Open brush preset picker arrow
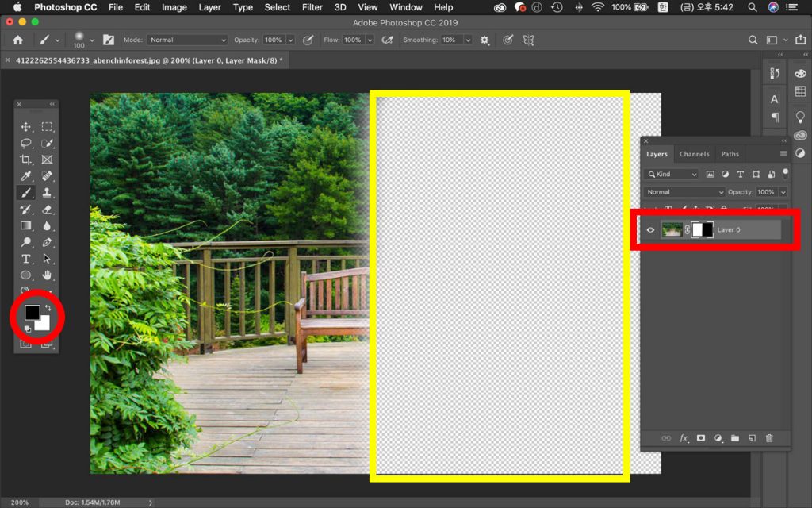Screen dimensions: 812x508 pos(92,40)
